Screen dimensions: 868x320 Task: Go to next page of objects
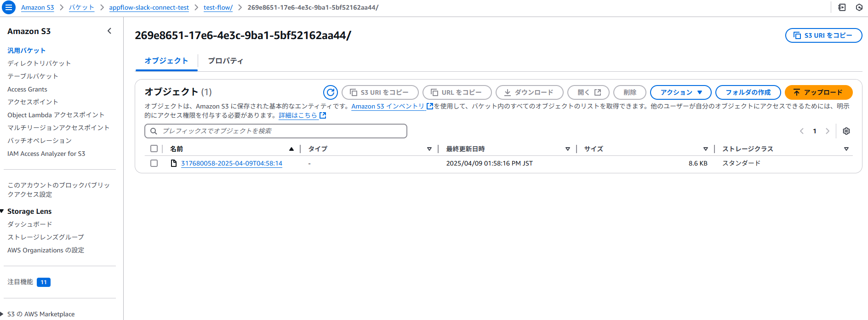tap(828, 131)
